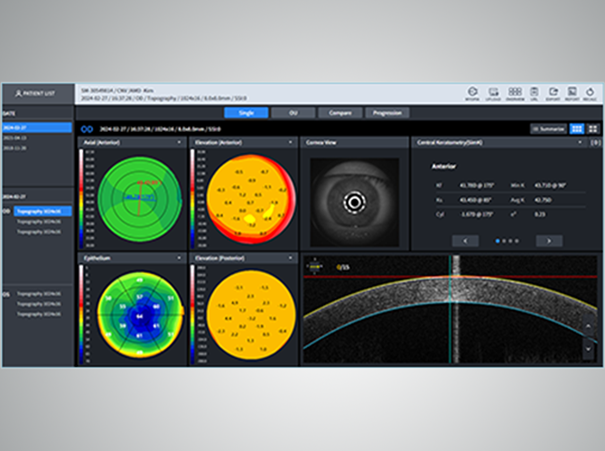Select the four-panel grid layout icon
Screen dimensions: 605x451
[593, 129]
